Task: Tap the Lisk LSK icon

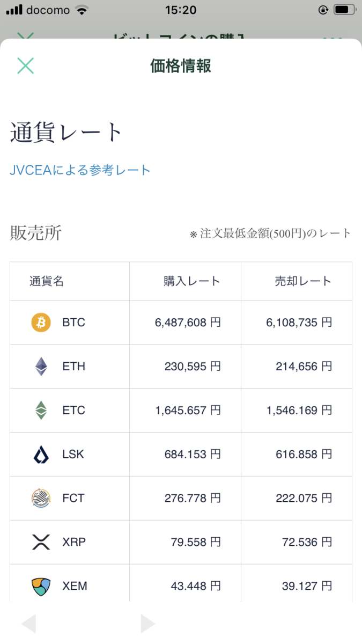Action: 41,455
